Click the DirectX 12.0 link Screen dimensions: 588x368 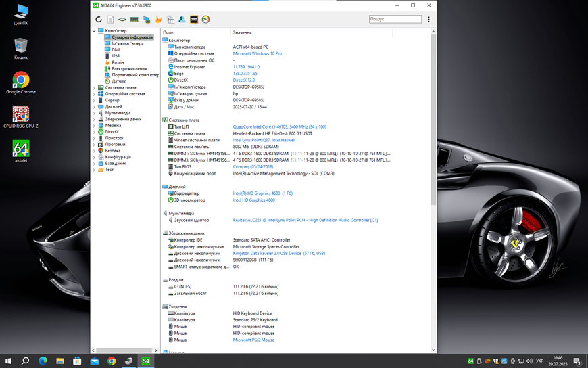click(x=244, y=80)
